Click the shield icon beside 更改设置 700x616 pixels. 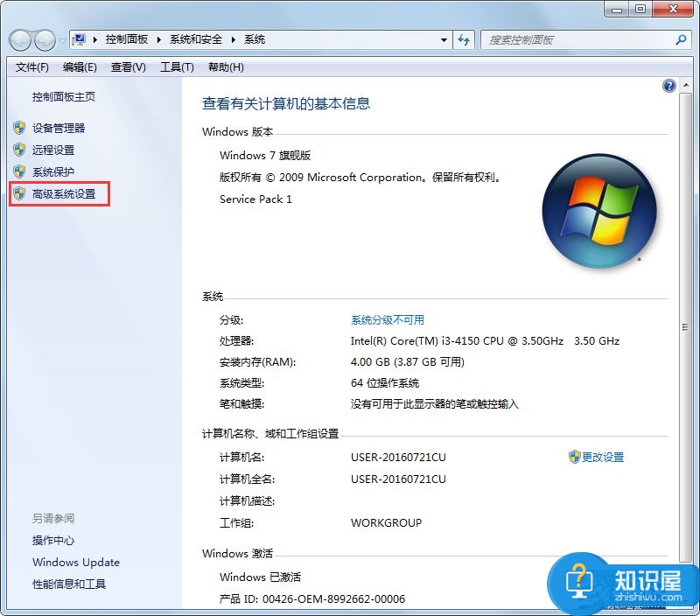[x=573, y=457]
